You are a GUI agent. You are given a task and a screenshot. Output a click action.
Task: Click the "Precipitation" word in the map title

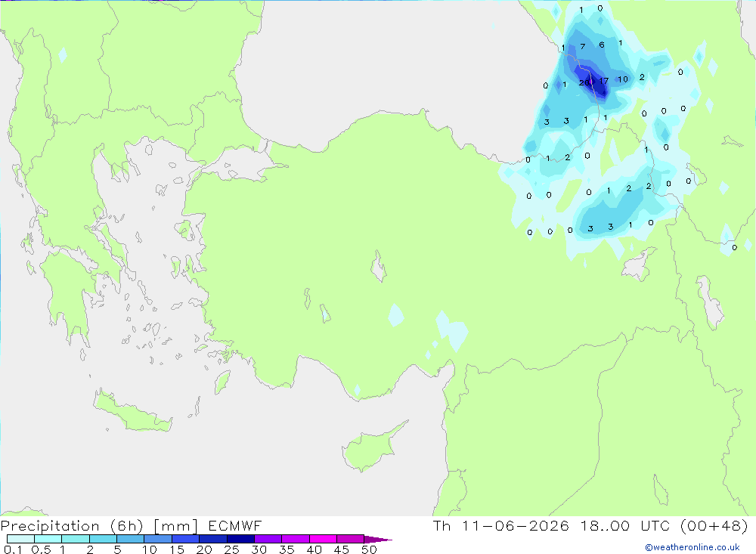point(50,526)
